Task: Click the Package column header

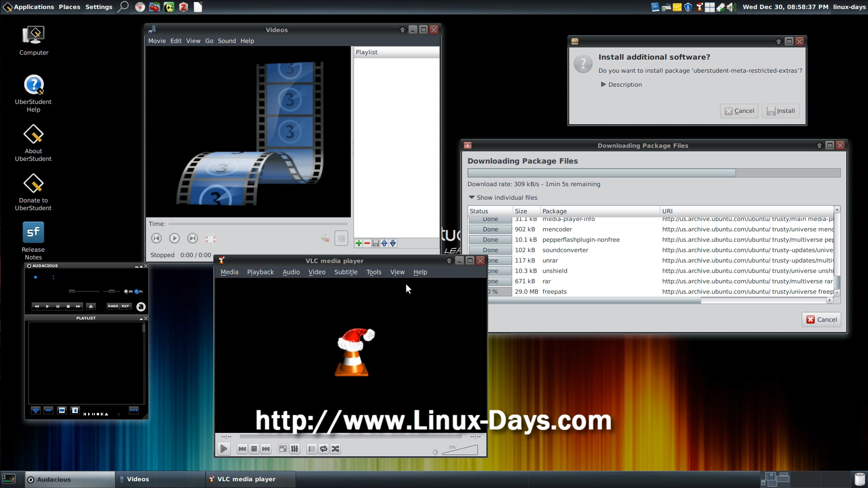Action: click(600, 211)
